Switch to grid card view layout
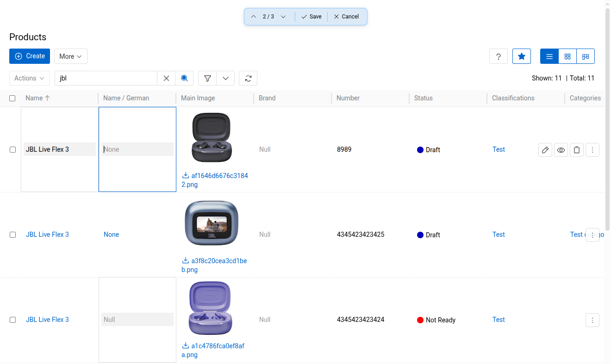The height and width of the screenshot is (364, 611). pos(567,56)
